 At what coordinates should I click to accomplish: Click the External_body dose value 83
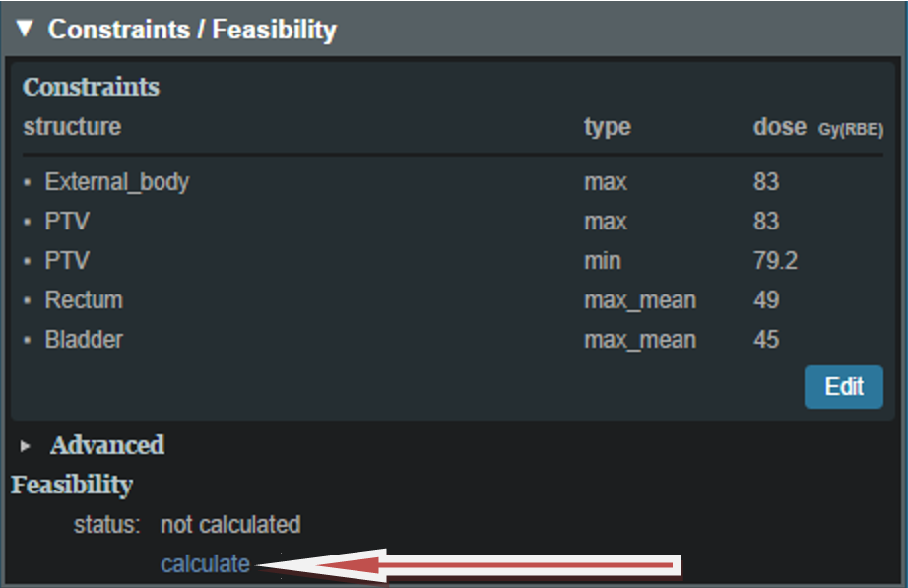[766, 182]
